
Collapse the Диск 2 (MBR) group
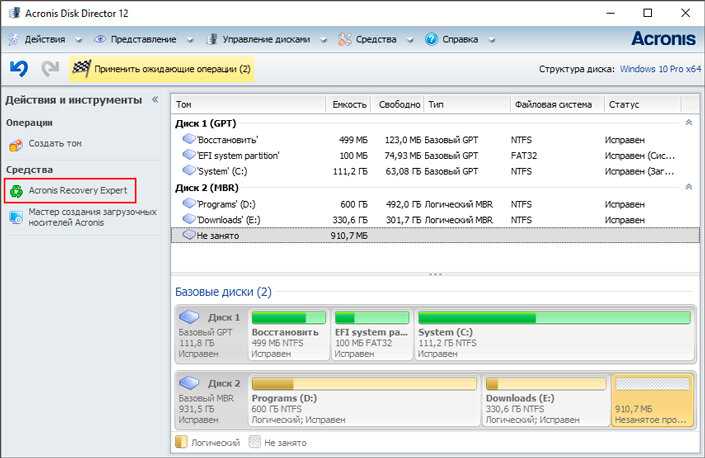pyautogui.click(x=688, y=187)
